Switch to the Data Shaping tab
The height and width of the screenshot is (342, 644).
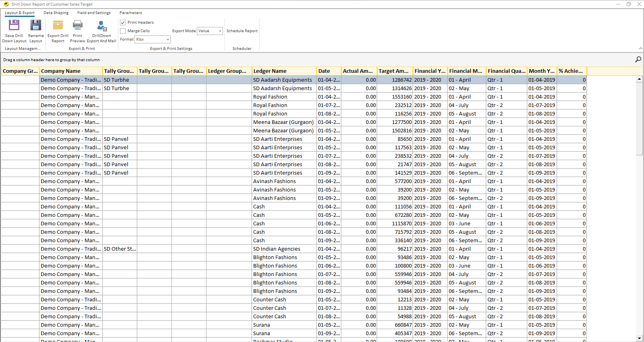[x=56, y=13]
